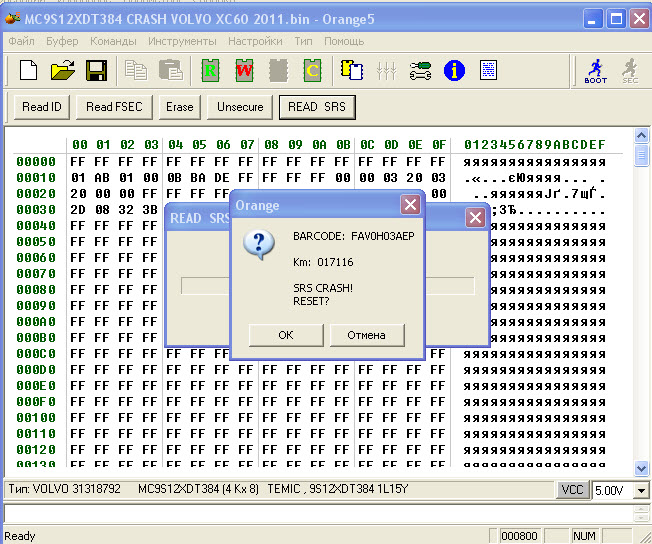Image resolution: width=652 pixels, height=544 pixels.
Task: Click the BOOT running man icon
Action: point(595,71)
